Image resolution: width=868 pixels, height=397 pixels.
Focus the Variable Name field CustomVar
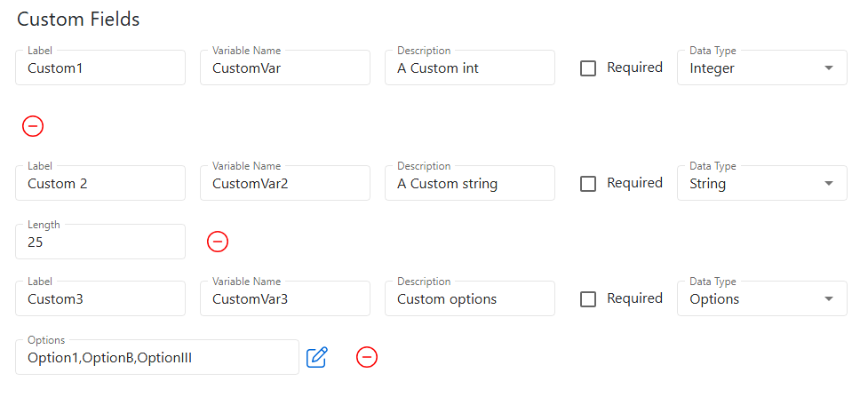click(x=284, y=68)
